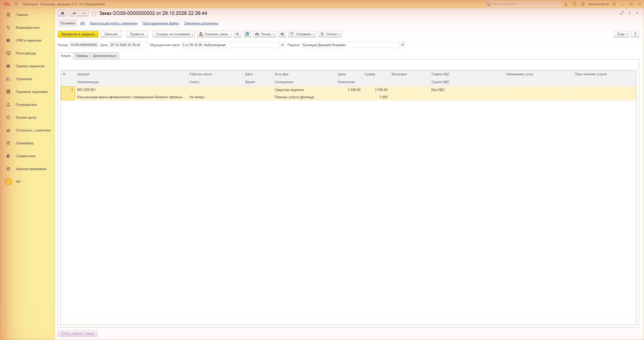The width and height of the screenshot is (644, 340).
Task: Click the Дата input field
Action: point(129,45)
